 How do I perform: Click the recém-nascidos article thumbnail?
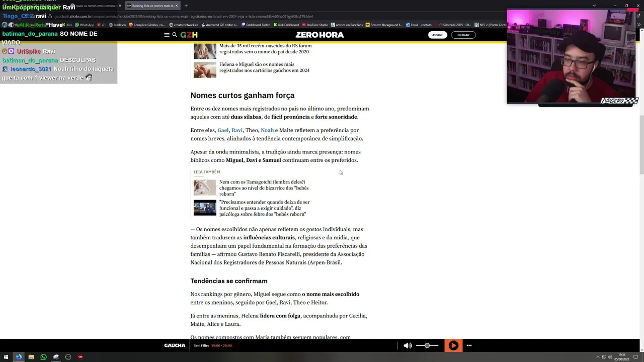[x=205, y=51]
